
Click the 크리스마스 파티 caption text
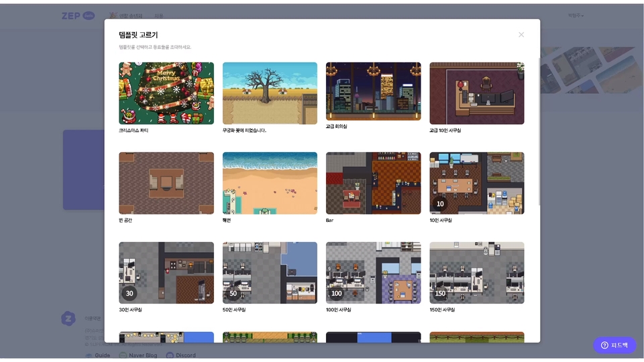click(133, 131)
